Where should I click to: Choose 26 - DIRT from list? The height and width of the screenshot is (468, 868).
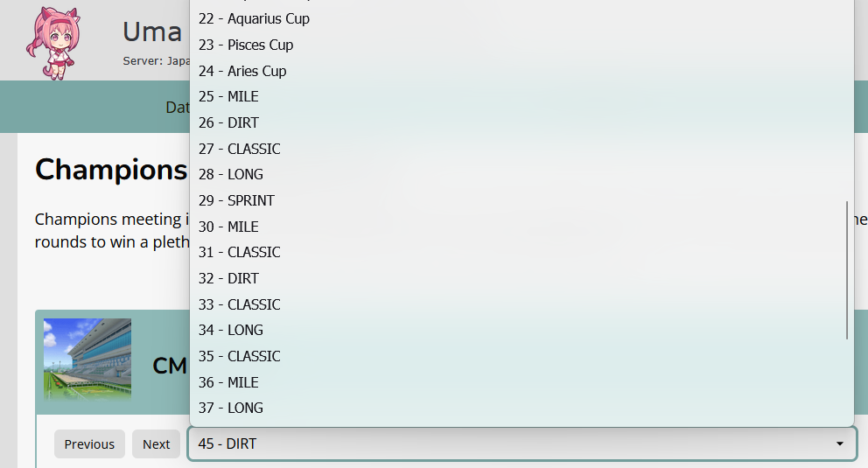click(521, 122)
